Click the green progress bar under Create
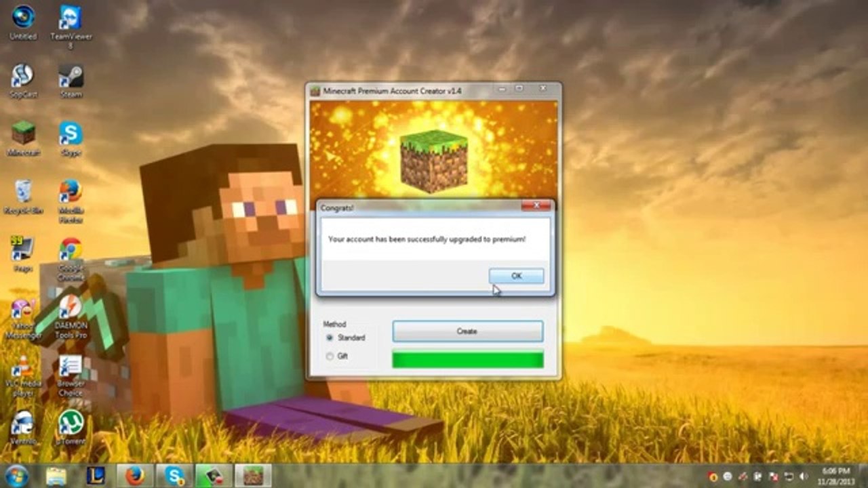Screen dimensions: 868x488 (x=467, y=359)
